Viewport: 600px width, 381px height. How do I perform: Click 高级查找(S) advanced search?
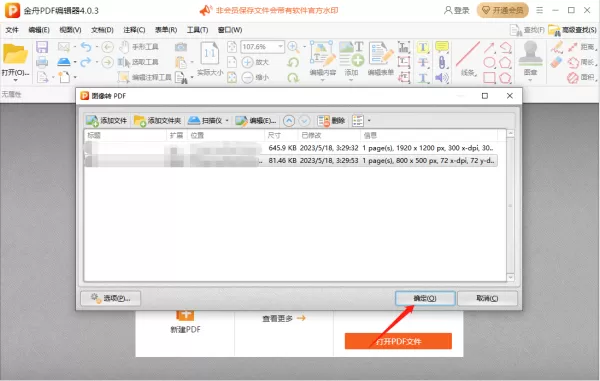[573, 30]
